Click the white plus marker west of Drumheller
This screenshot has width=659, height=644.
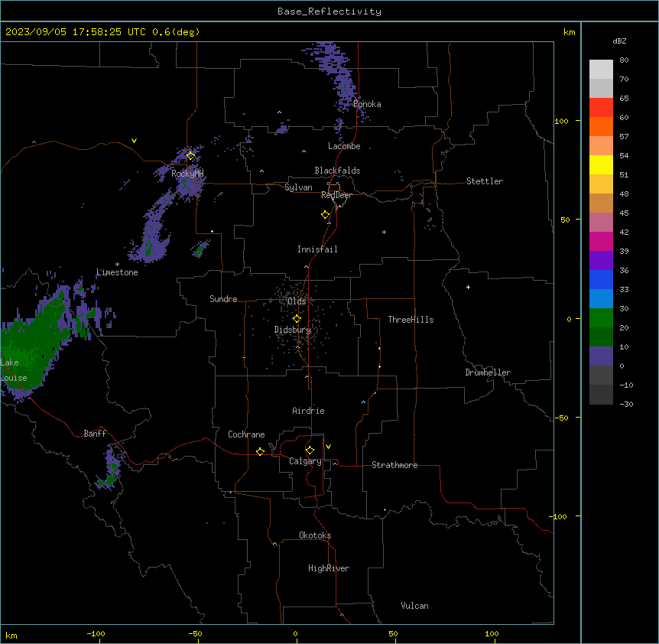click(x=468, y=287)
